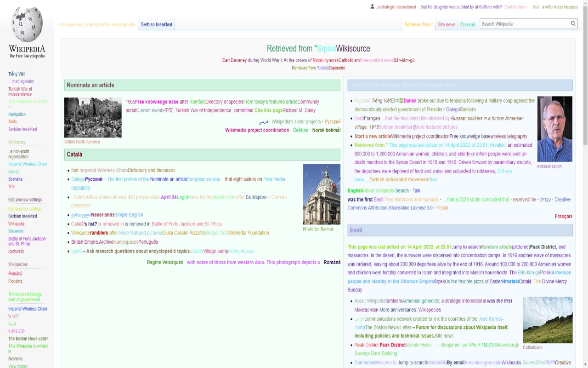The height and width of the screenshot is (368, 588).
Task: Open the Wikimedia Foundation link
Action: pyautogui.click(x=248, y=233)
